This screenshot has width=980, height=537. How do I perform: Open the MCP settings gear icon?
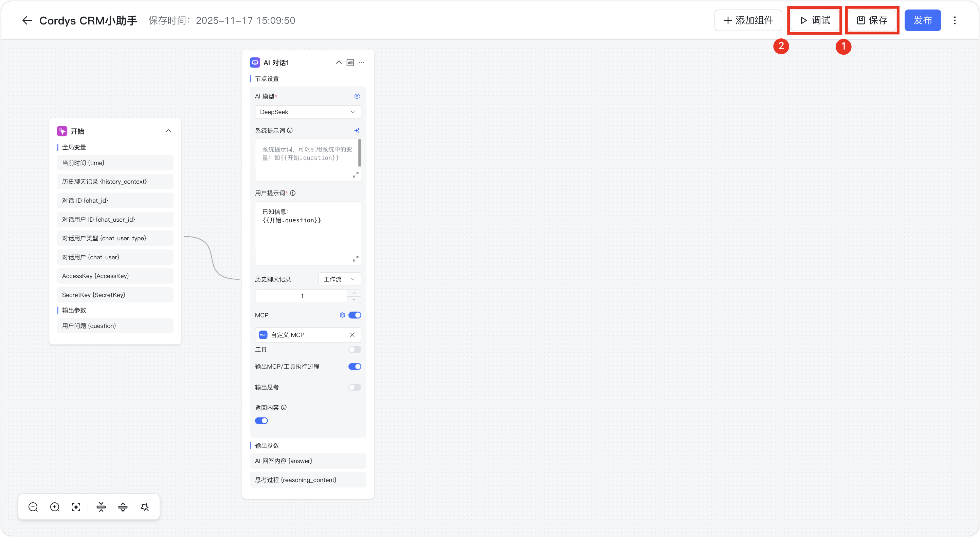(342, 315)
